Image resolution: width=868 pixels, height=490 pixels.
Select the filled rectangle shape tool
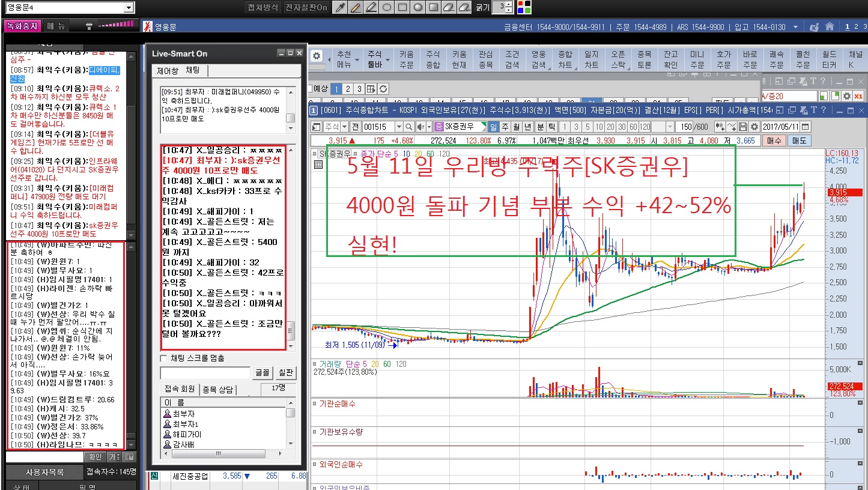(x=433, y=7)
